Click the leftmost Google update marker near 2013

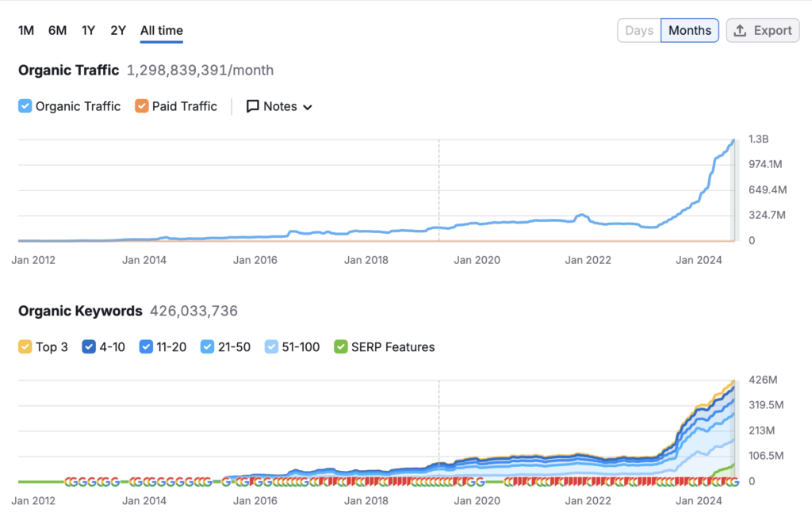tap(69, 482)
